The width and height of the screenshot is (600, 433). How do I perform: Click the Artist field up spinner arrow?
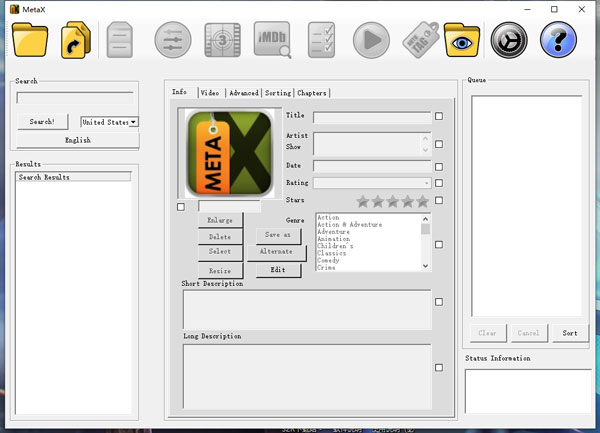tap(426, 138)
